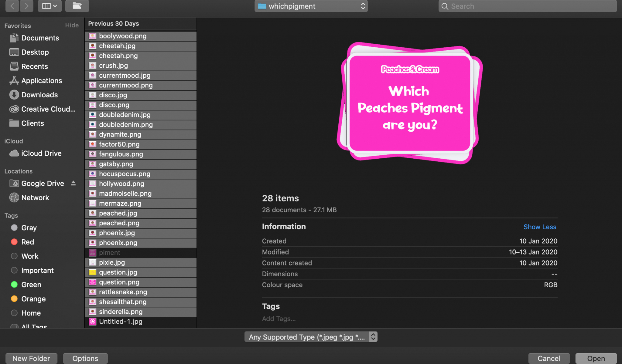Viewport: 622px width, 364px height.
Task: Click the Options button
Action: pos(85,358)
